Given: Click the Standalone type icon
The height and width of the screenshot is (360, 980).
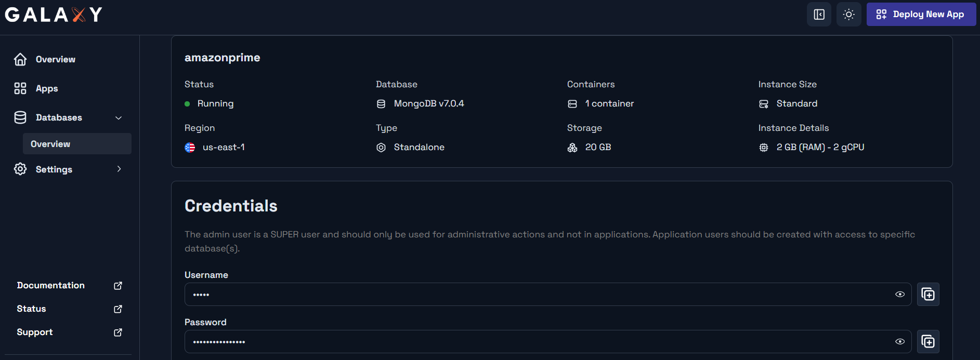Looking at the screenshot, I should click(381, 148).
